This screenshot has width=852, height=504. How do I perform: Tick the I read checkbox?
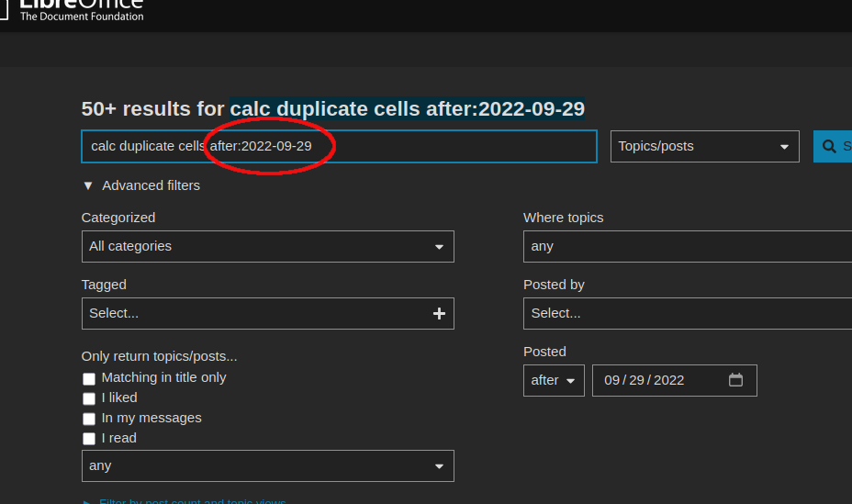click(x=89, y=439)
